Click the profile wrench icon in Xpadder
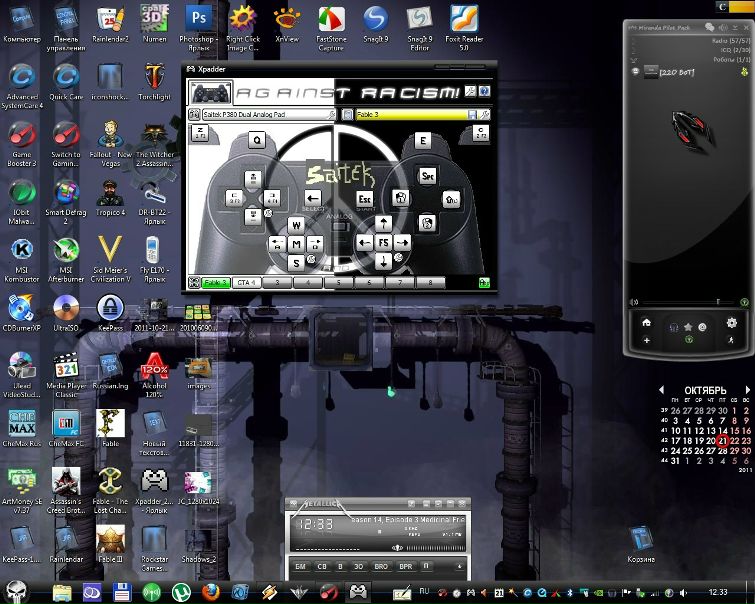 coord(485,114)
